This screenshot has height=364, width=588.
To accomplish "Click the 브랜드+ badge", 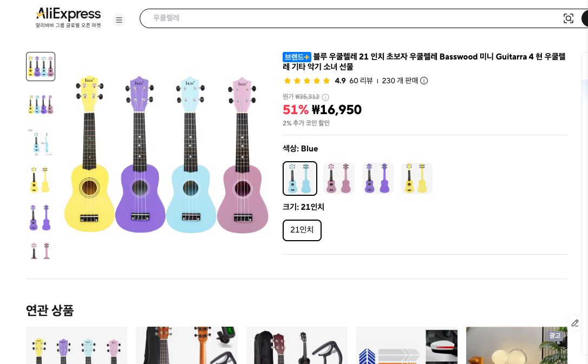I will (296, 57).
